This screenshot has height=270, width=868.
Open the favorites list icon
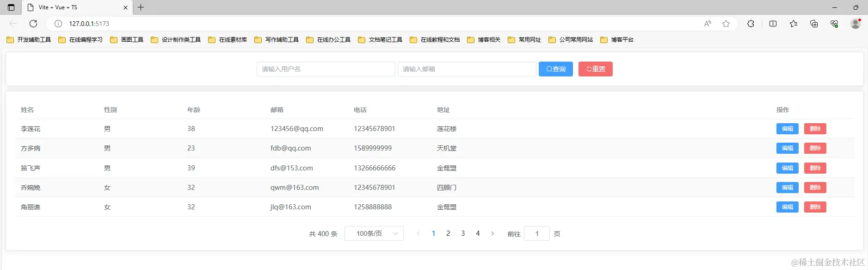point(794,24)
